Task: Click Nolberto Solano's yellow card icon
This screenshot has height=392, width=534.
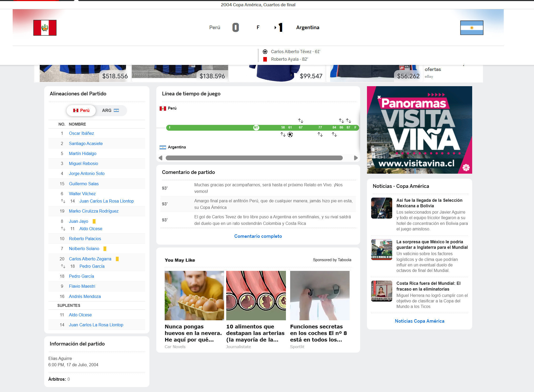Action: coord(105,249)
